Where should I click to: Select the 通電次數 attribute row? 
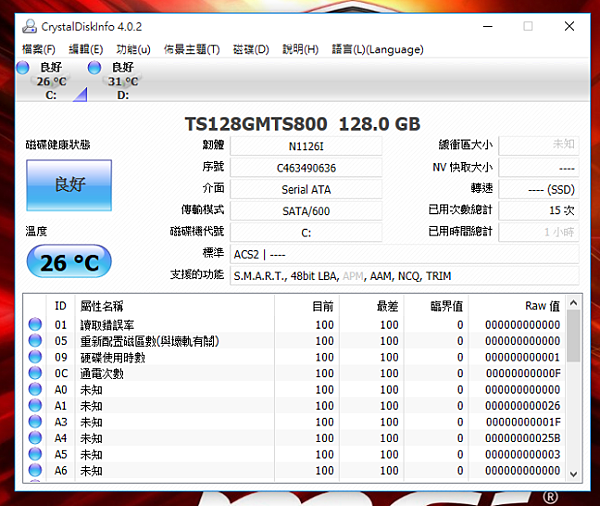pyautogui.click(x=294, y=373)
